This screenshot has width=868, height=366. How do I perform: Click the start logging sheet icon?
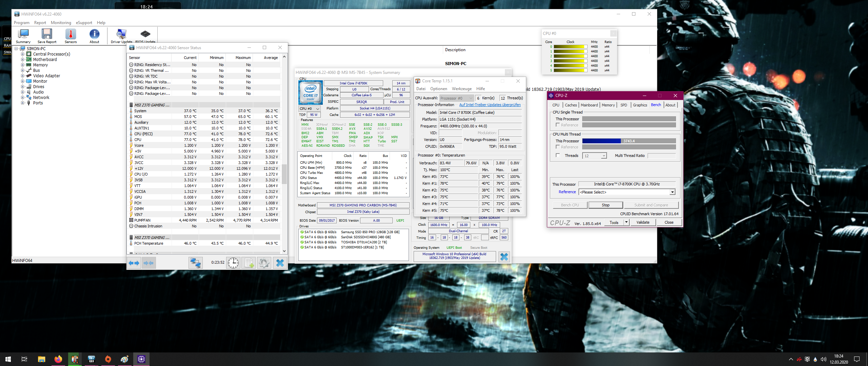coord(249,263)
